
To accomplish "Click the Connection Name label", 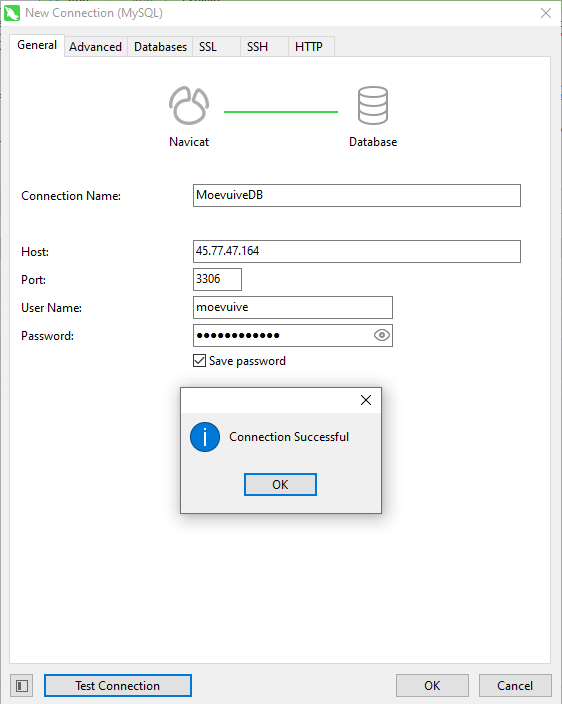I will click(x=71, y=196).
